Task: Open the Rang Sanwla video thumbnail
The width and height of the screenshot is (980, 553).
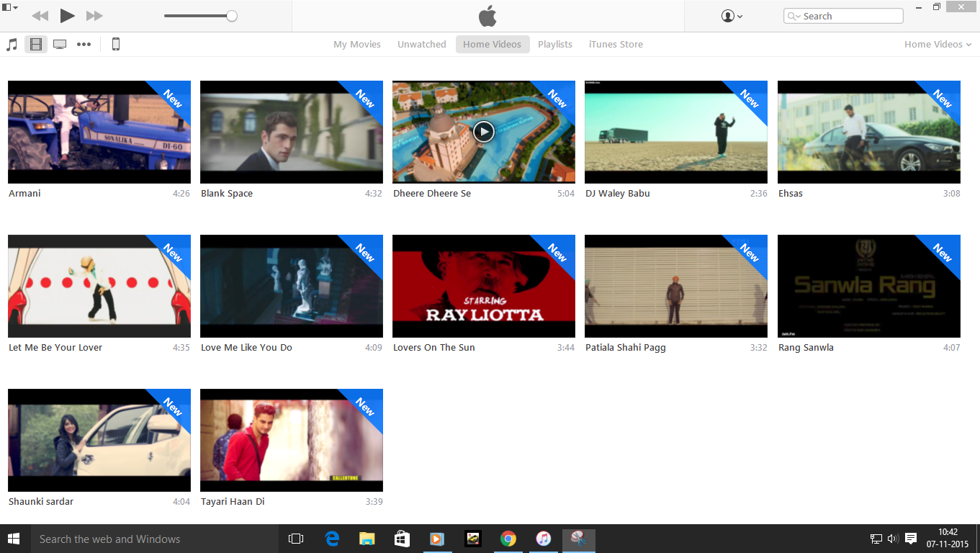Action: (869, 286)
